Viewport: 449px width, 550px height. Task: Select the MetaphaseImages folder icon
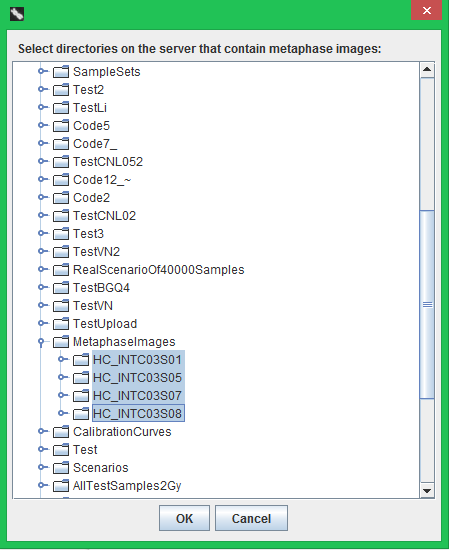coord(61,342)
